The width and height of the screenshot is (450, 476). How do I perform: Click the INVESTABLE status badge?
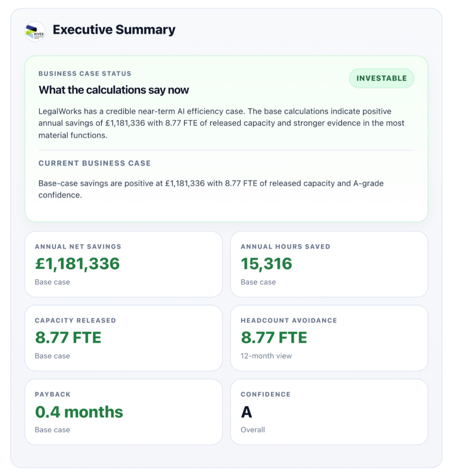(381, 78)
